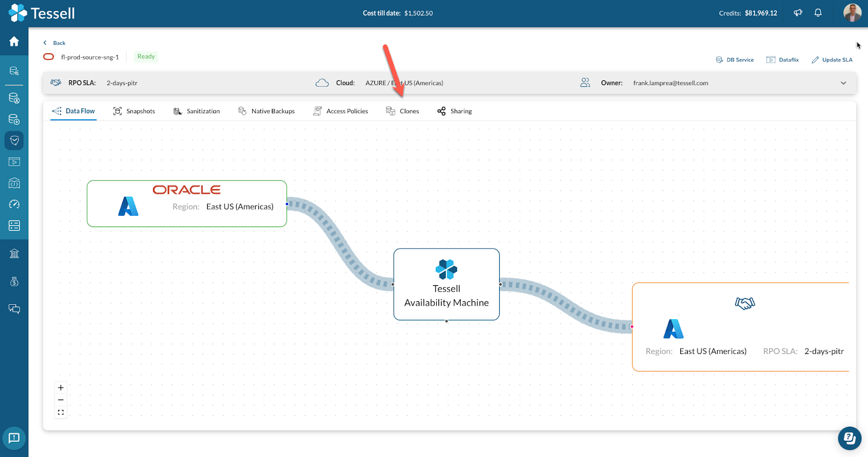Open the Sanitization tab
The height and width of the screenshot is (457, 868).
pyautogui.click(x=196, y=111)
